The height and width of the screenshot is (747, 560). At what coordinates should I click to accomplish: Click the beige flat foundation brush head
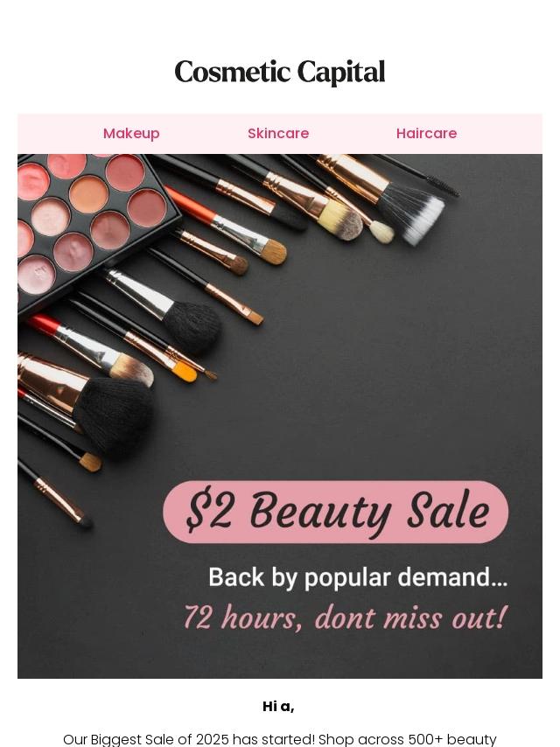coord(340,220)
